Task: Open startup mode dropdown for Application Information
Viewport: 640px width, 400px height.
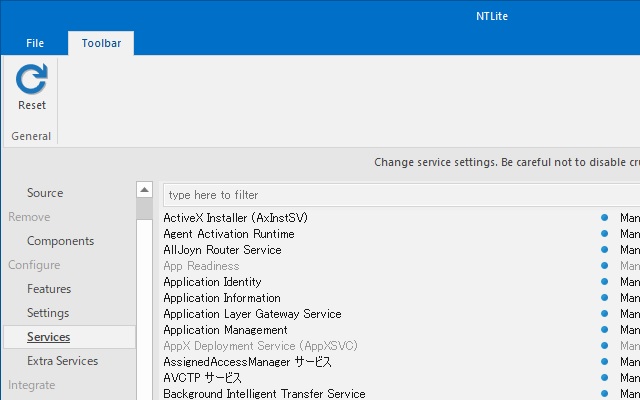Action: [x=630, y=298]
